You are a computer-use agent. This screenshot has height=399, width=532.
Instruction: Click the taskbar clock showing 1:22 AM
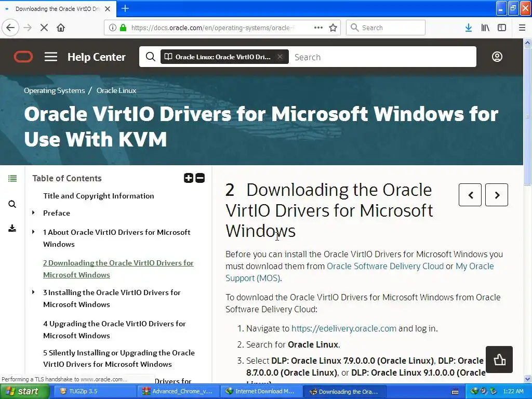click(513, 392)
